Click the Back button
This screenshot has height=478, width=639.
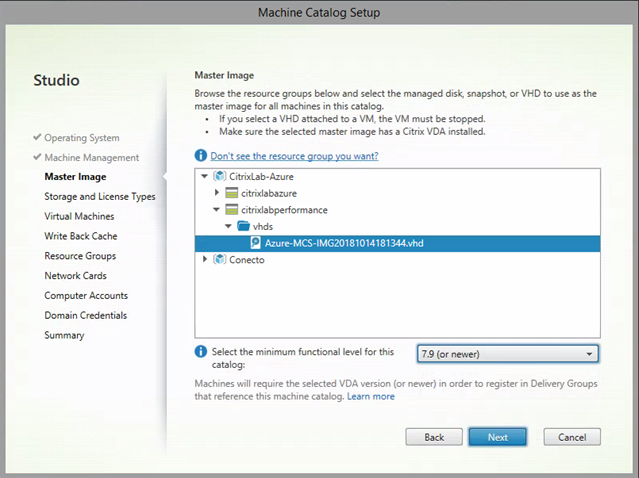tap(434, 437)
